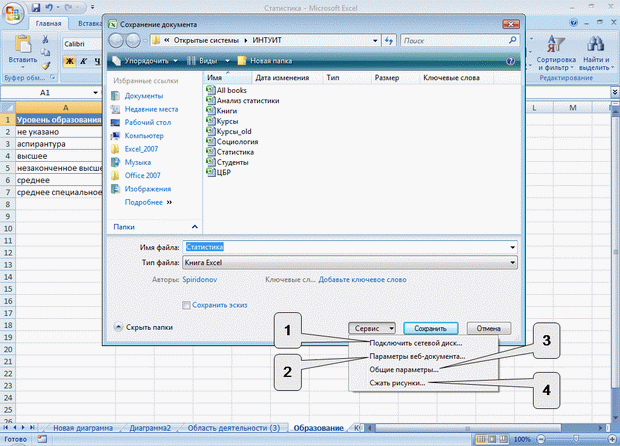
Task: Select the Социология file
Action: pyautogui.click(x=232, y=142)
